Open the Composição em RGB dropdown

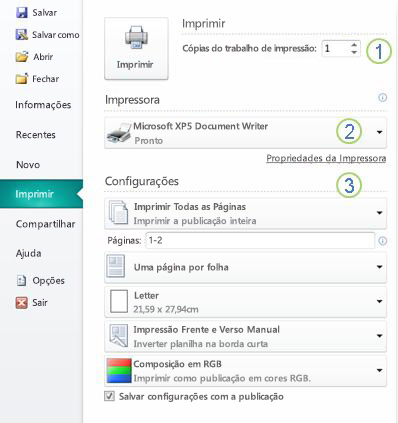[379, 370]
